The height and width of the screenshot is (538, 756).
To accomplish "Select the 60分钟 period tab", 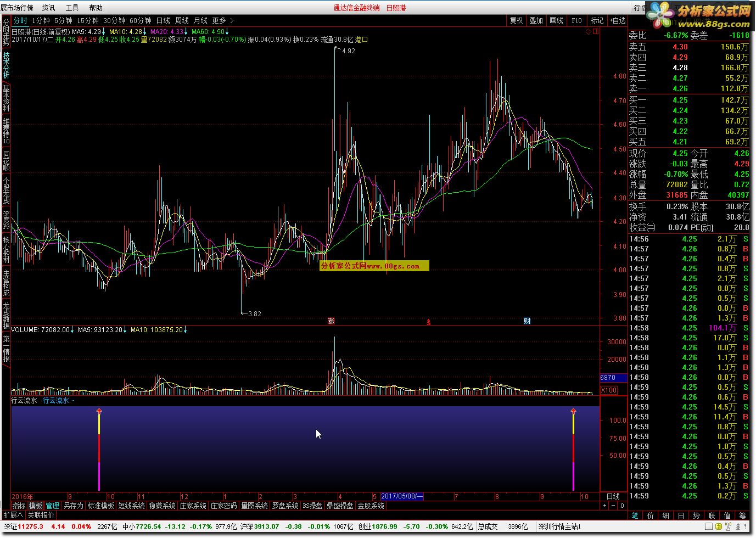I will click(141, 20).
